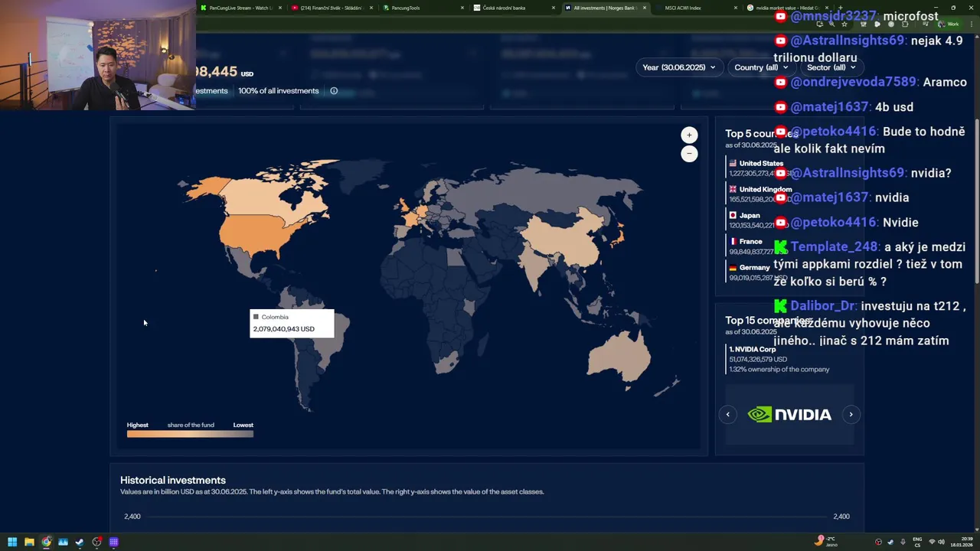Go to previous company in Top 15 carousel
This screenshot has height=551, width=980.
click(728, 415)
